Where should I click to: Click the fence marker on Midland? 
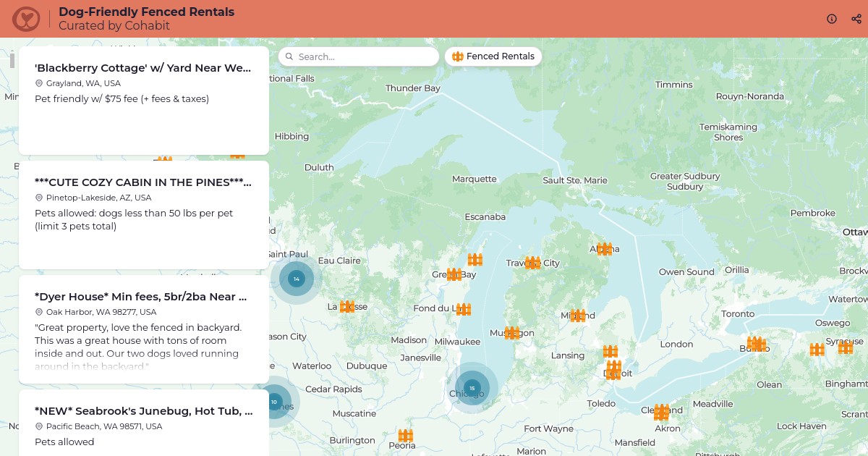[578, 316]
